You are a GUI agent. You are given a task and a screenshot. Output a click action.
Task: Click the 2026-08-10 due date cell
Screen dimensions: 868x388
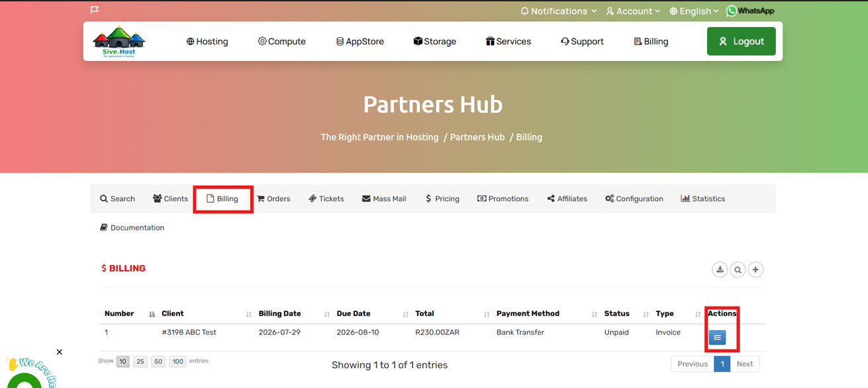point(358,332)
